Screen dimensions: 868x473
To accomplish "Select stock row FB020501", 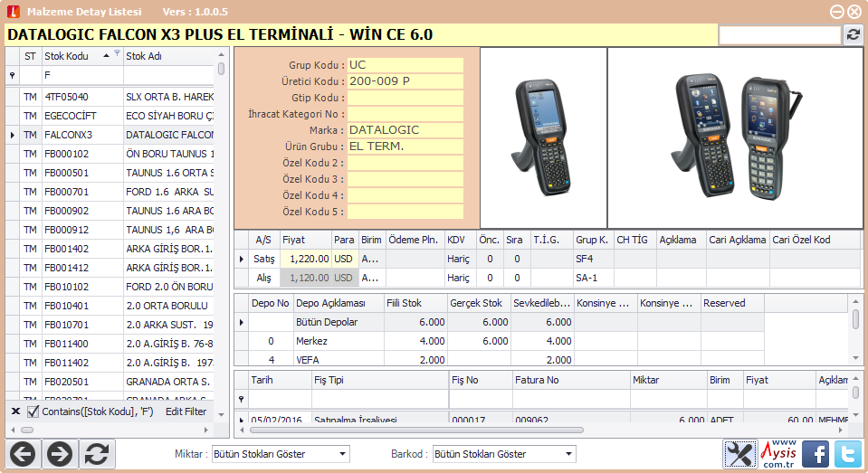I will (110, 382).
